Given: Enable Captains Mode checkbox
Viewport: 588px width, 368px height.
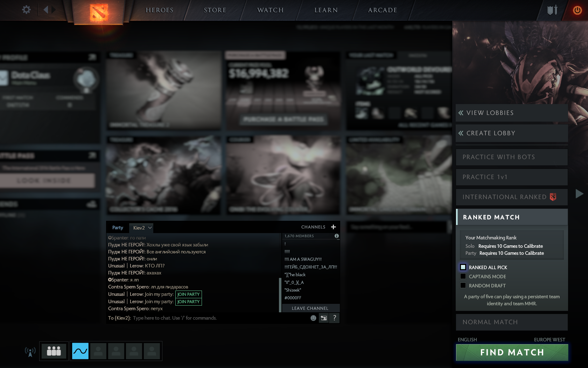Looking at the screenshot, I should pyautogui.click(x=463, y=276).
